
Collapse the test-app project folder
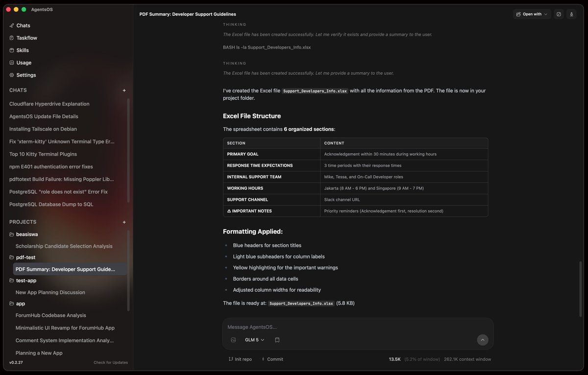[x=23, y=281]
